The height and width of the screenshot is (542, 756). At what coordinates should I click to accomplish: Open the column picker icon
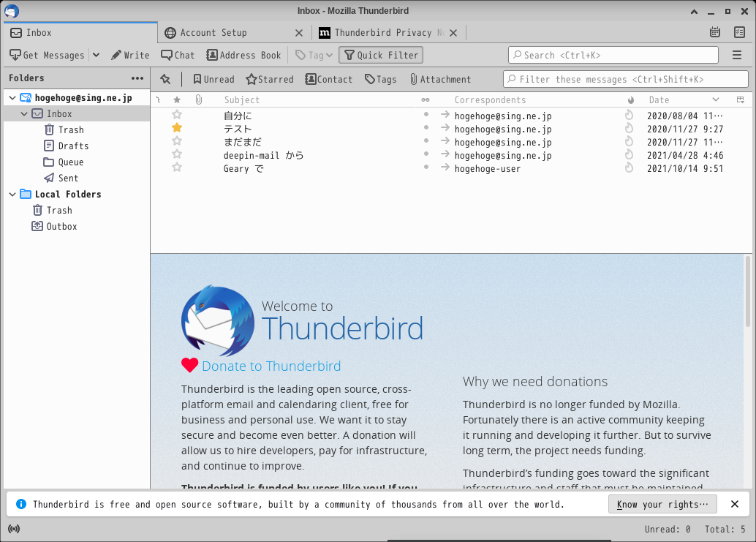741,99
